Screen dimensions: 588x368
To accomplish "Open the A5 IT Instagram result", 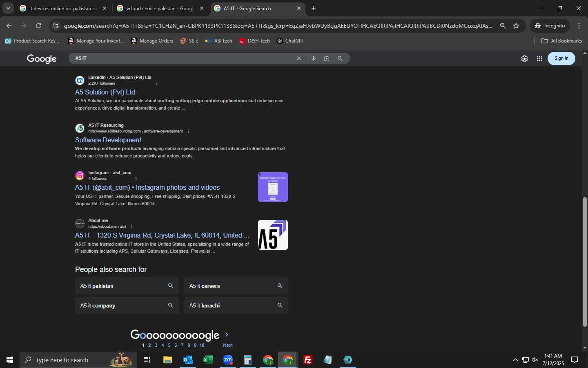I will [147, 187].
